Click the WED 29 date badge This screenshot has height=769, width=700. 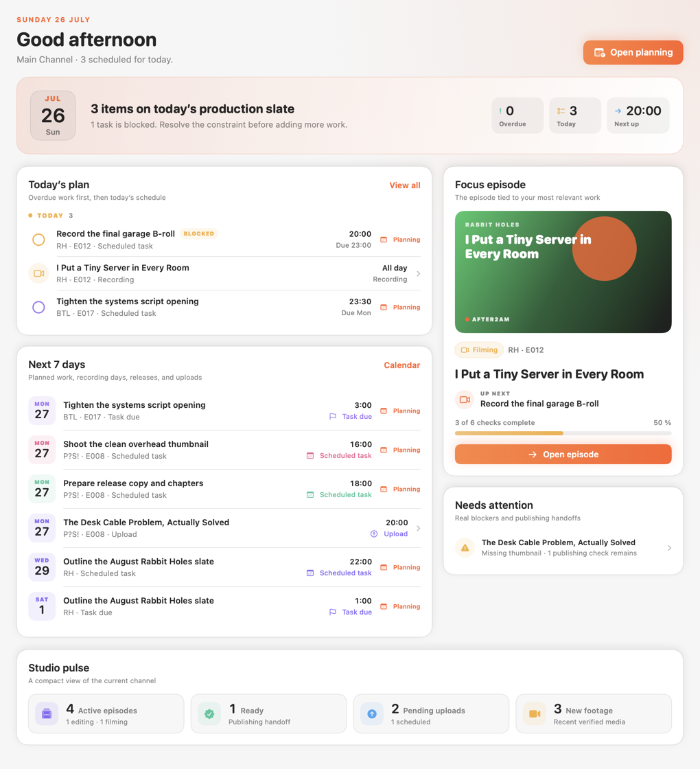[42, 567]
